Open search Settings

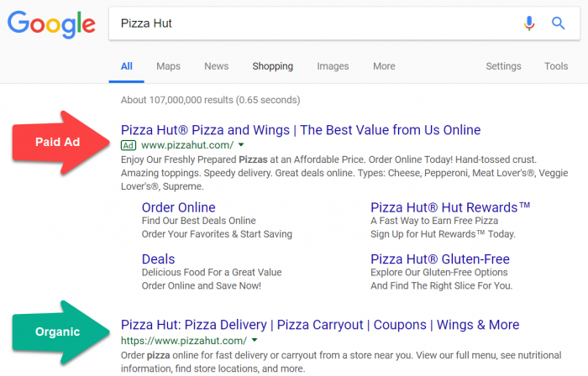[503, 66]
